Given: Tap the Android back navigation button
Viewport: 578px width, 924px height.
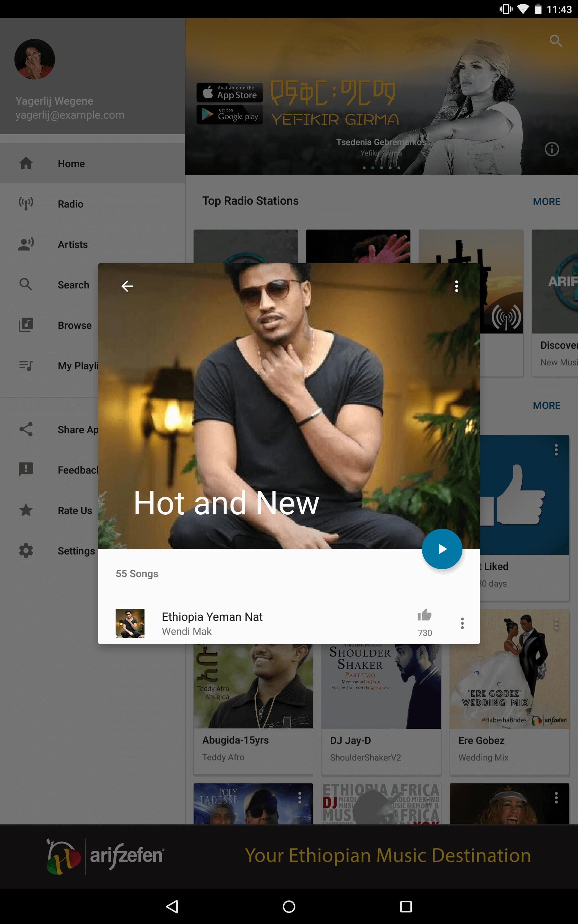Looking at the screenshot, I should tap(172, 906).
